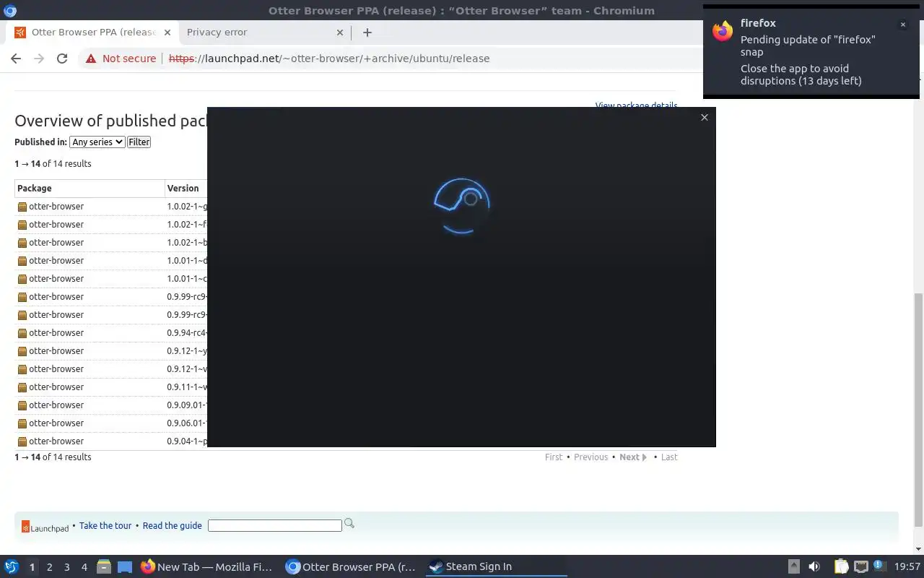The image size is (924, 578).
Task: Click the Filter button
Action: 139,142
